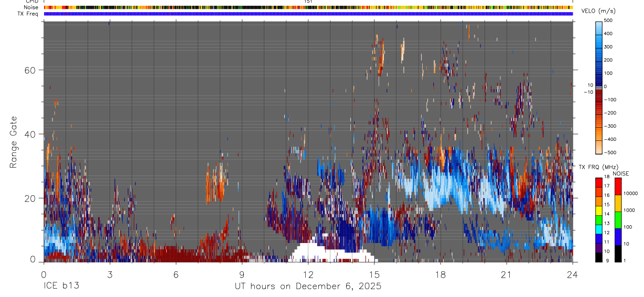Click the 24 tick on UT hours axis
Screen dimensions: 644x297
point(572,273)
